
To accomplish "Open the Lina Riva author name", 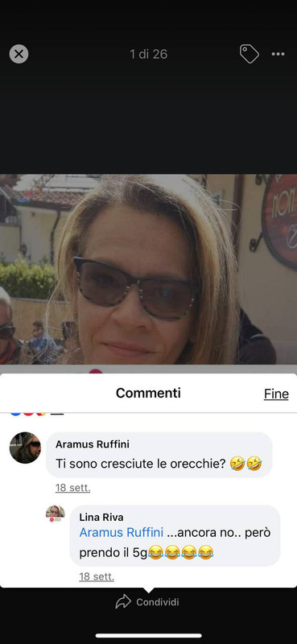I will pyautogui.click(x=101, y=517).
